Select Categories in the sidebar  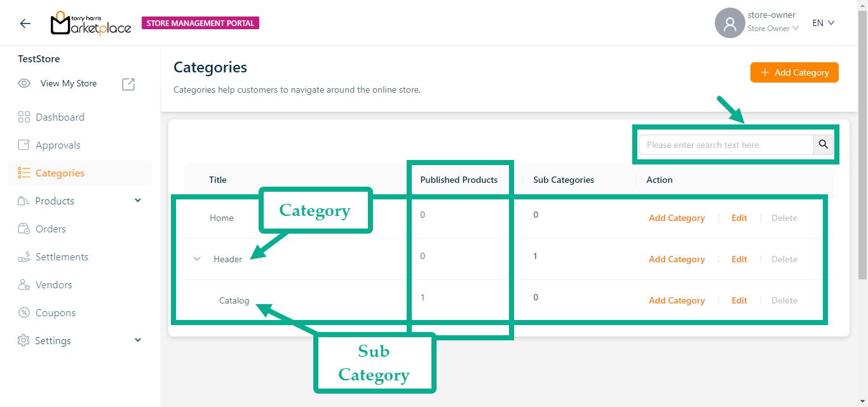pyautogui.click(x=60, y=173)
